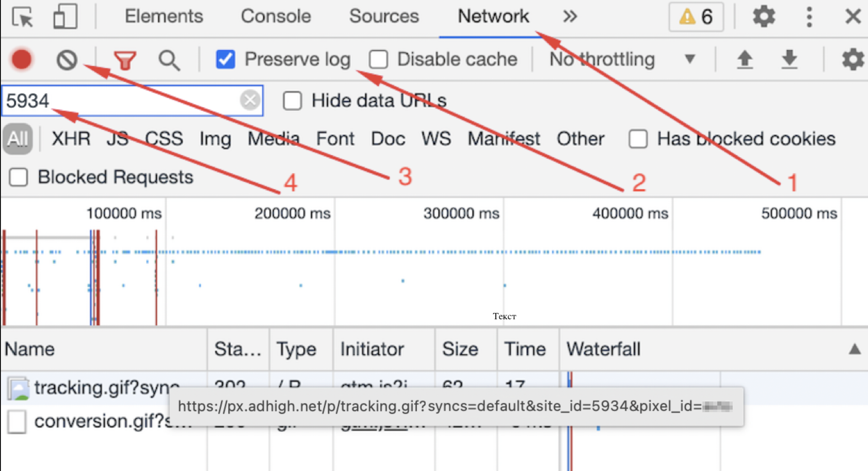The width and height of the screenshot is (868, 471).
Task: Open the three-dot DevTools menu
Action: 809,17
